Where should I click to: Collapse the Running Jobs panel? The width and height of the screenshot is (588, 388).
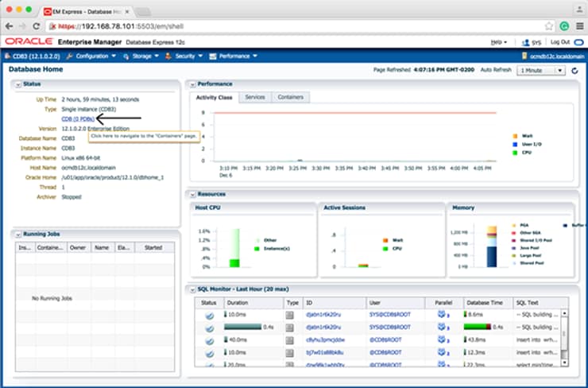tap(17, 235)
